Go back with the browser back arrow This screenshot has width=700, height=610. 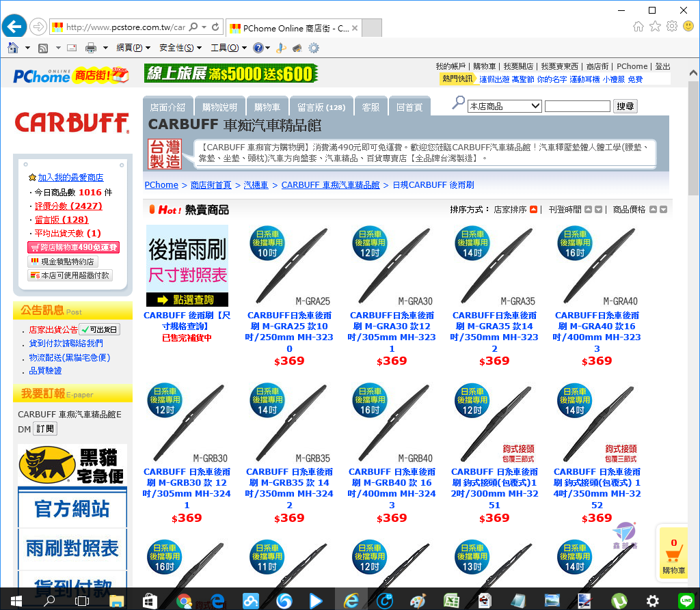click(x=14, y=27)
